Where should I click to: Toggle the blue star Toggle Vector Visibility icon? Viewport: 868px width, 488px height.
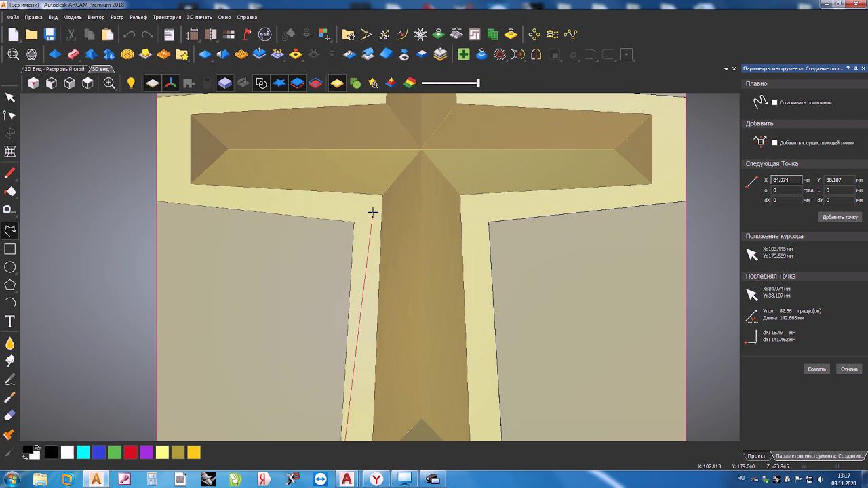tap(279, 83)
